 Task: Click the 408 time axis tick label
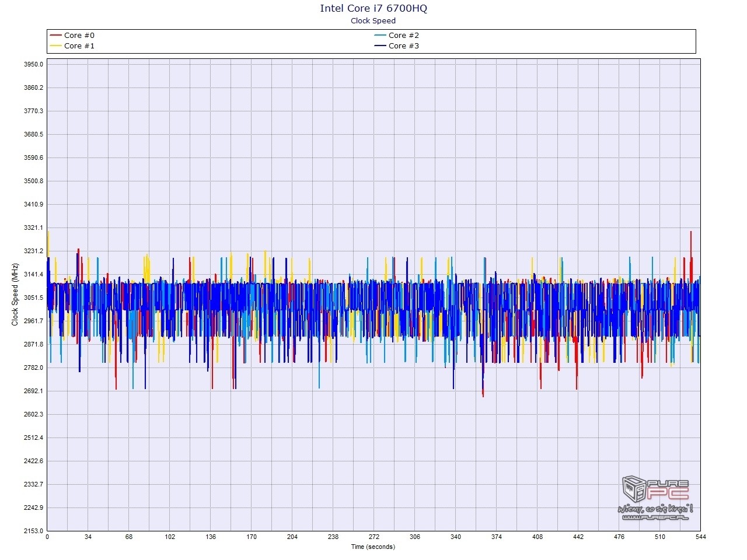[x=537, y=537]
